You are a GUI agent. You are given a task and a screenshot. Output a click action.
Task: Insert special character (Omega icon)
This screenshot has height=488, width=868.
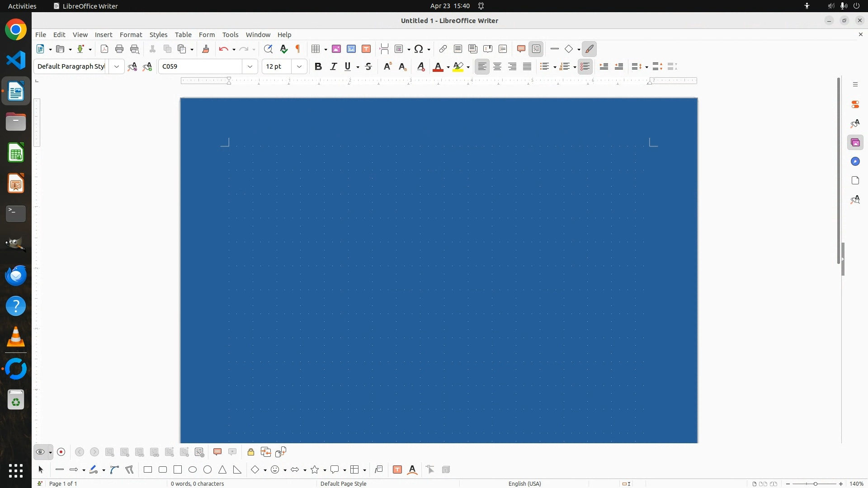click(419, 49)
